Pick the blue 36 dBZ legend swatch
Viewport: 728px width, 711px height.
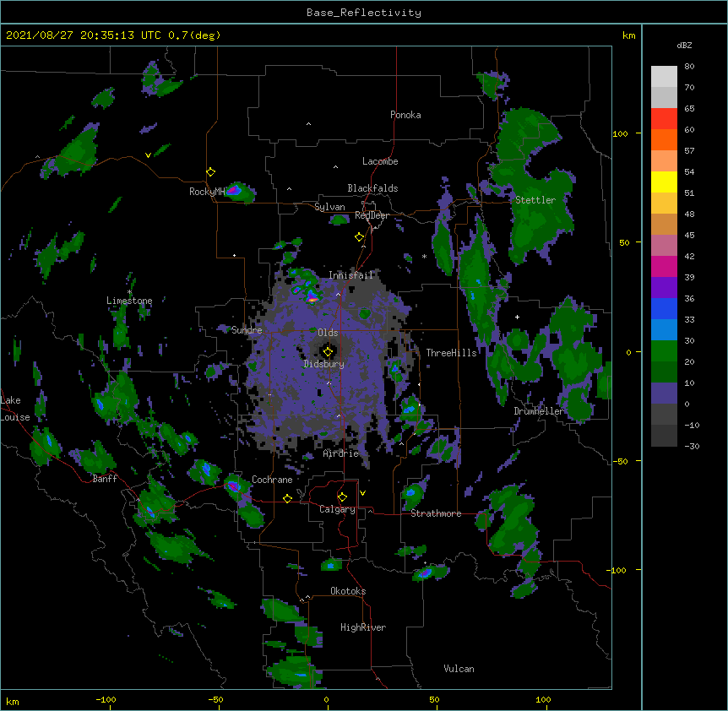coord(664,308)
